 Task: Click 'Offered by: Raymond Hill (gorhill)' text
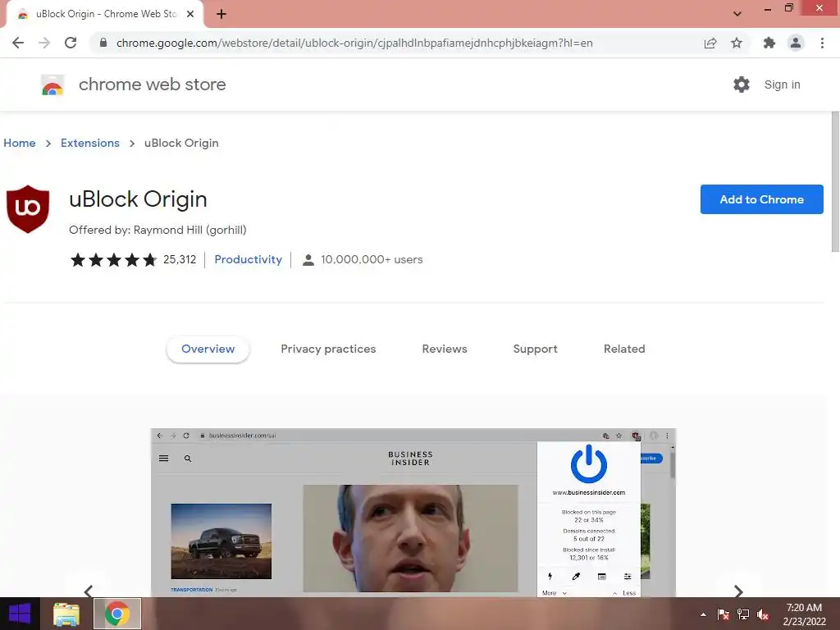pyautogui.click(x=157, y=230)
